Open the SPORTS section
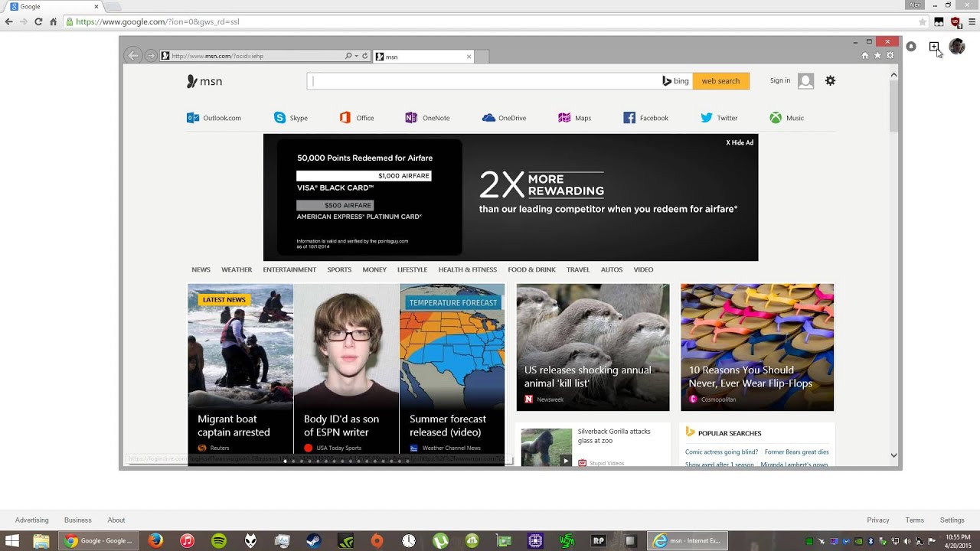Screen dimensions: 980x551 click(x=339, y=269)
